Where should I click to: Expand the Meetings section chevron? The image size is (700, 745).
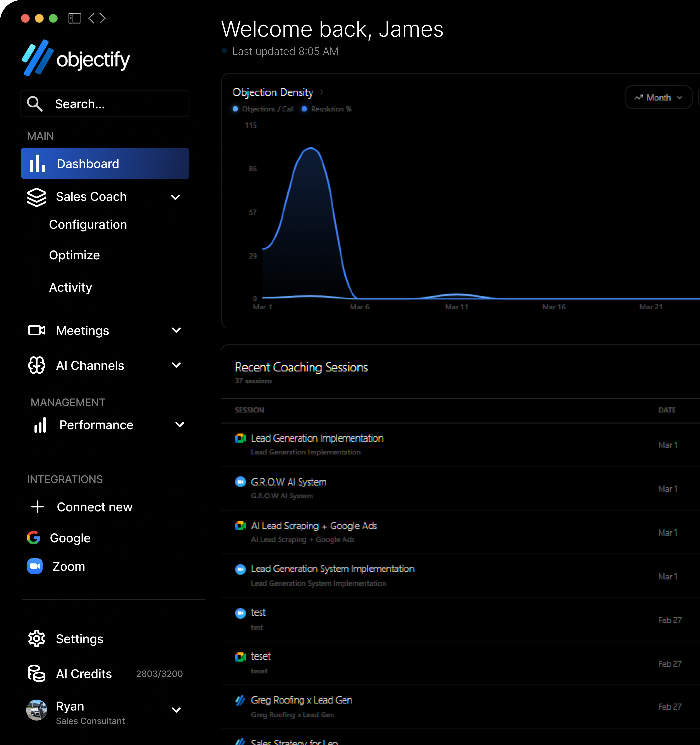(176, 330)
